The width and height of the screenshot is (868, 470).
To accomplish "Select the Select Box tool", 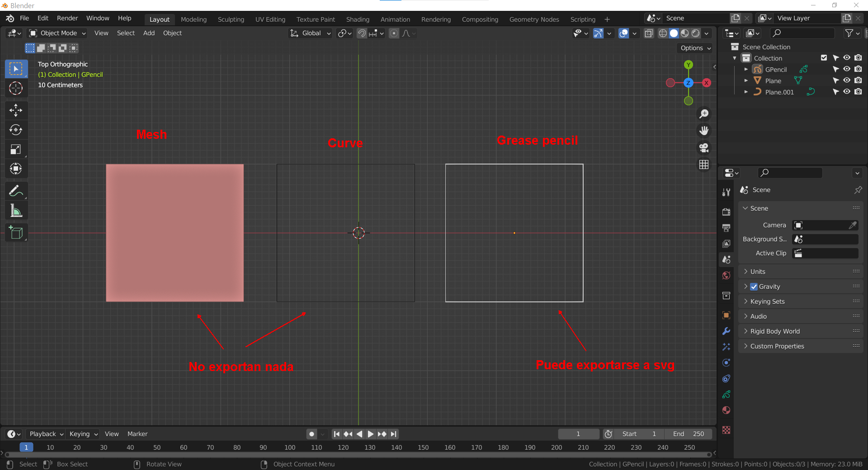I will pyautogui.click(x=16, y=69).
